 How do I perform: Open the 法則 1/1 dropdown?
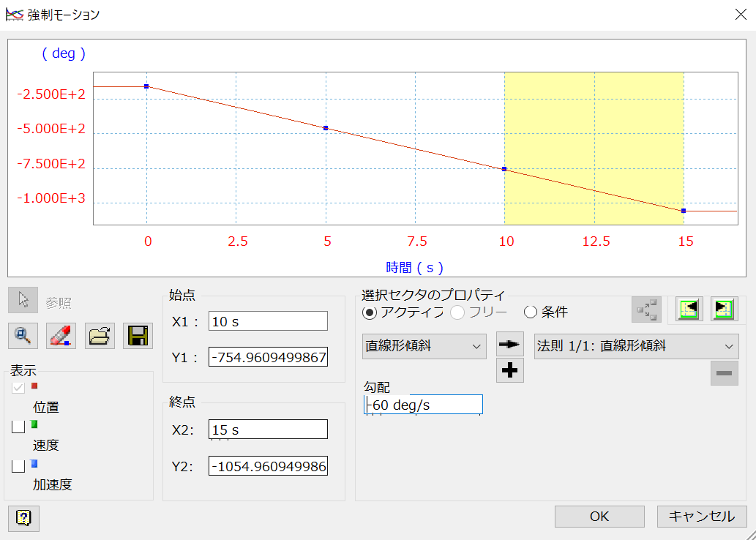(x=635, y=345)
